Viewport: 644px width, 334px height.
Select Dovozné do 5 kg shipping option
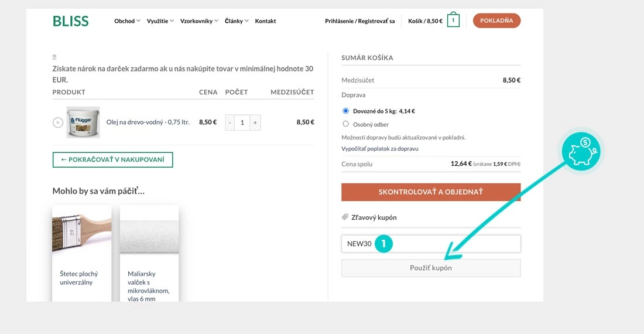coord(345,111)
